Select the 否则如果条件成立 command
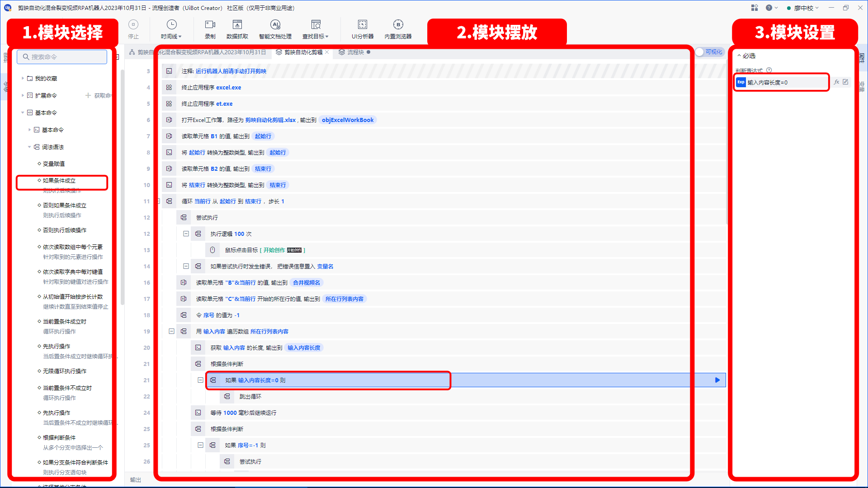This screenshot has height=488, width=868. point(64,205)
